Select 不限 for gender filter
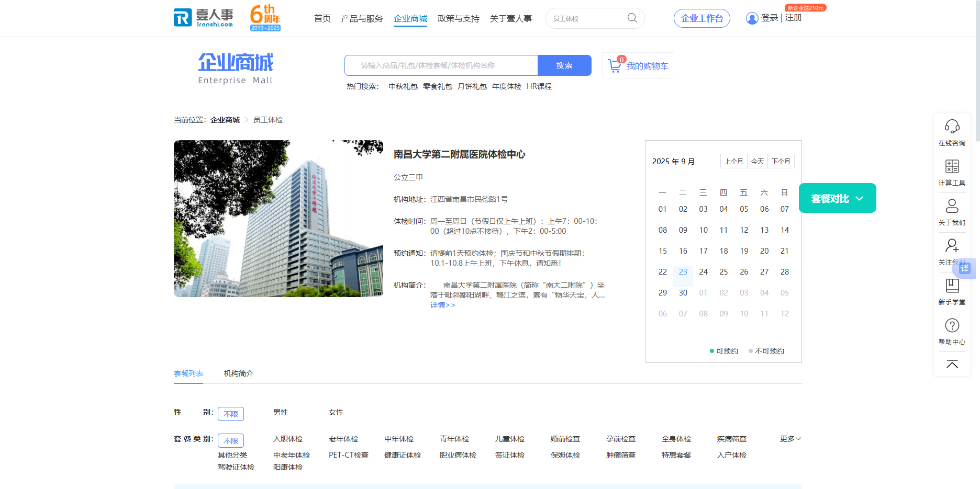Image resolution: width=980 pixels, height=489 pixels. point(231,414)
